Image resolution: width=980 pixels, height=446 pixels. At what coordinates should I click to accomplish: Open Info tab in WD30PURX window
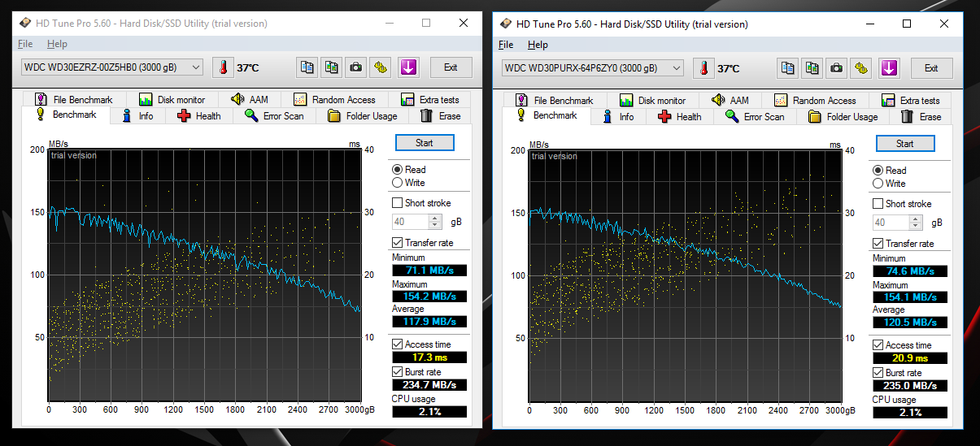pos(618,117)
